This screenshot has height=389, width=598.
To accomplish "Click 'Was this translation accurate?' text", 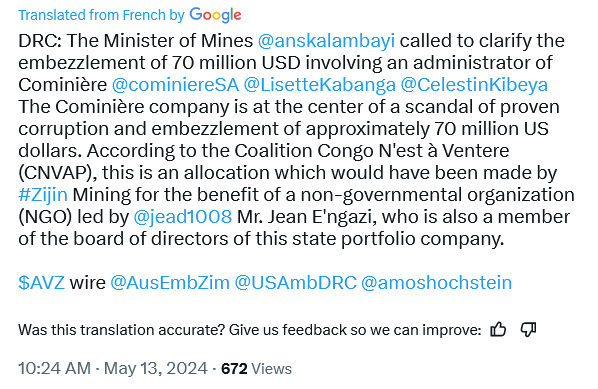I will 122,330.
